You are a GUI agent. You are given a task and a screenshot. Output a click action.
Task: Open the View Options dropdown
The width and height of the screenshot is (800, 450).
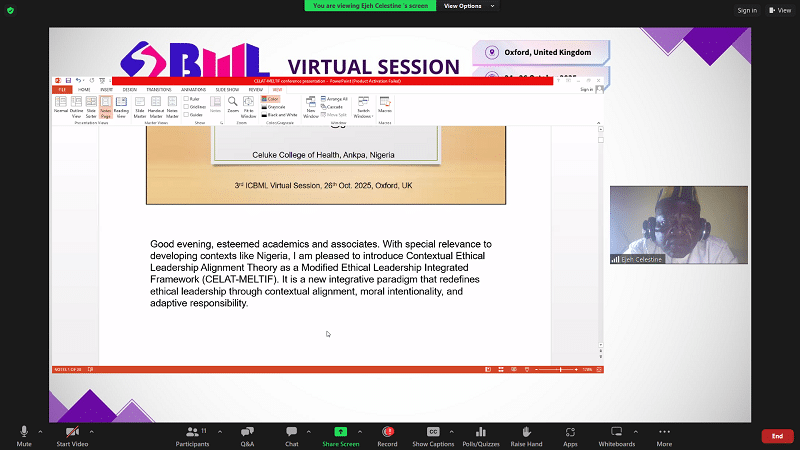pyautogui.click(x=490, y=6)
